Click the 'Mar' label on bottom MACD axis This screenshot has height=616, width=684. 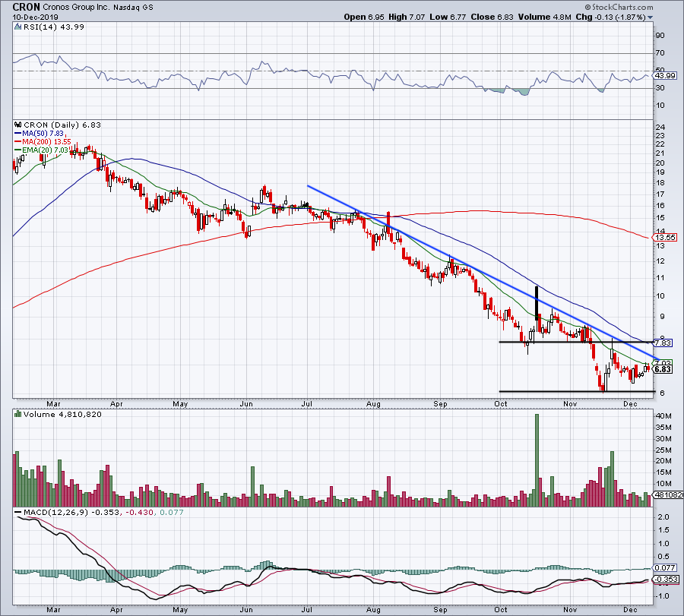point(53,609)
